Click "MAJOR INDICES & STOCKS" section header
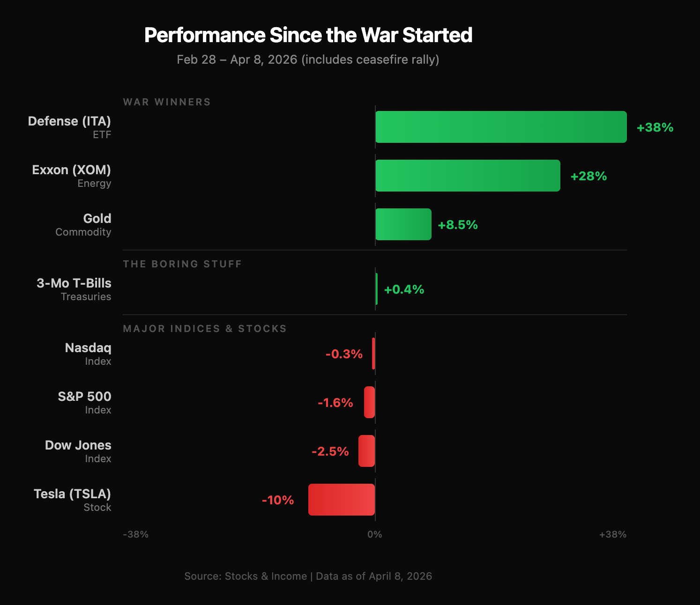 coord(205,329)
